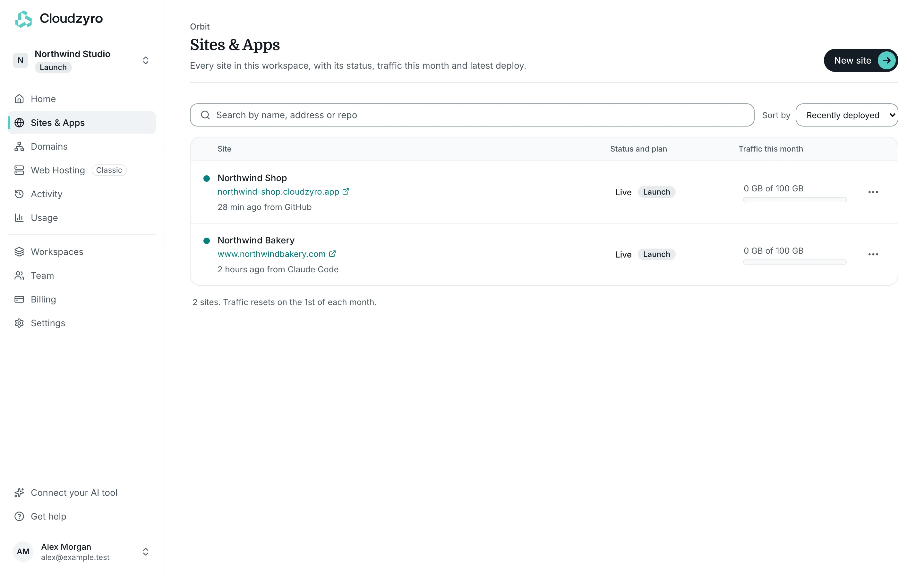The image size is (924, 578).
Task: Click the Settings gear icon
Action: click(x=19, y=323)
